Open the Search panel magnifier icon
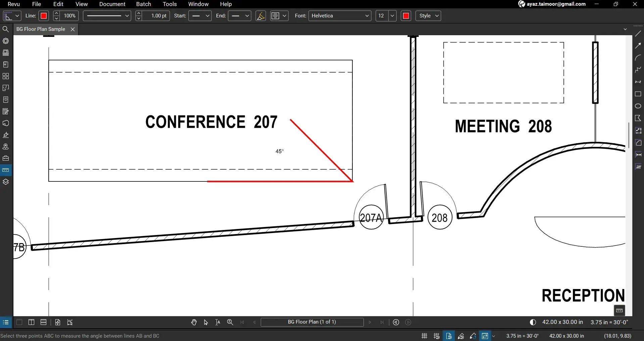644x341 pixels. (6, 29)
